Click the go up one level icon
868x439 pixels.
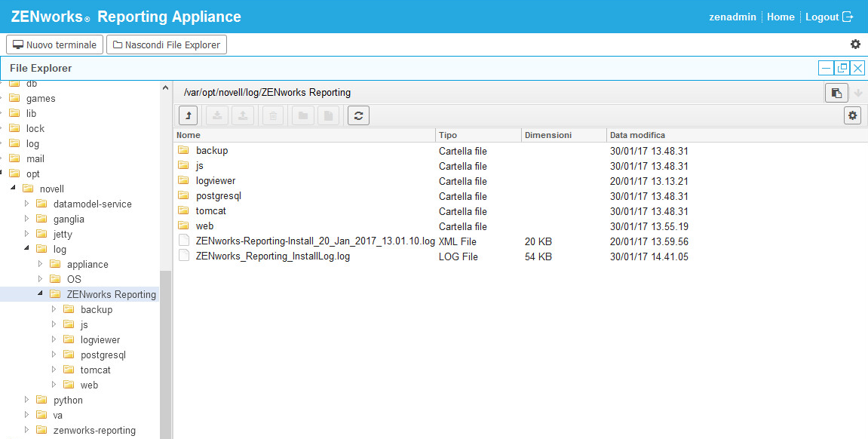[188, 115]
